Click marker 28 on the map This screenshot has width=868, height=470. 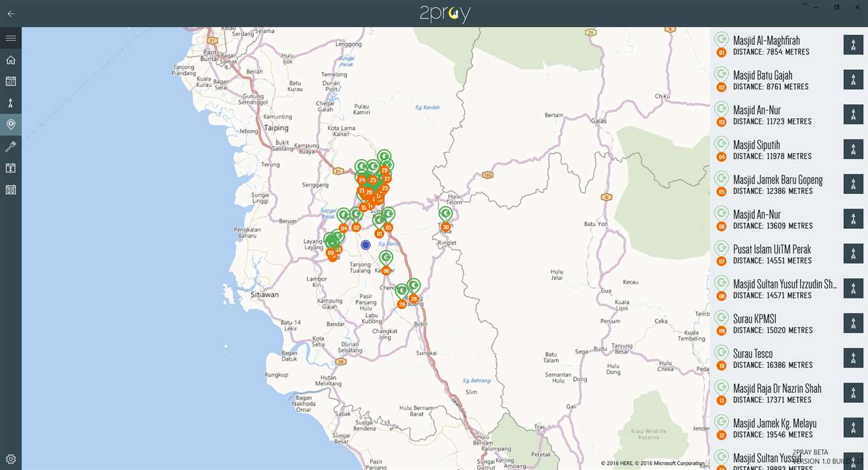coord(414,299)
